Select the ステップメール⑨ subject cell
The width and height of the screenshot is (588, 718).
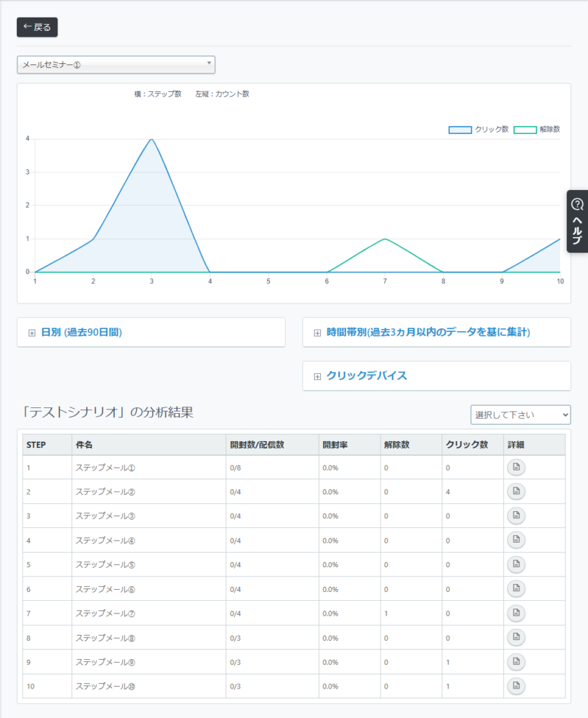point(149,662)
